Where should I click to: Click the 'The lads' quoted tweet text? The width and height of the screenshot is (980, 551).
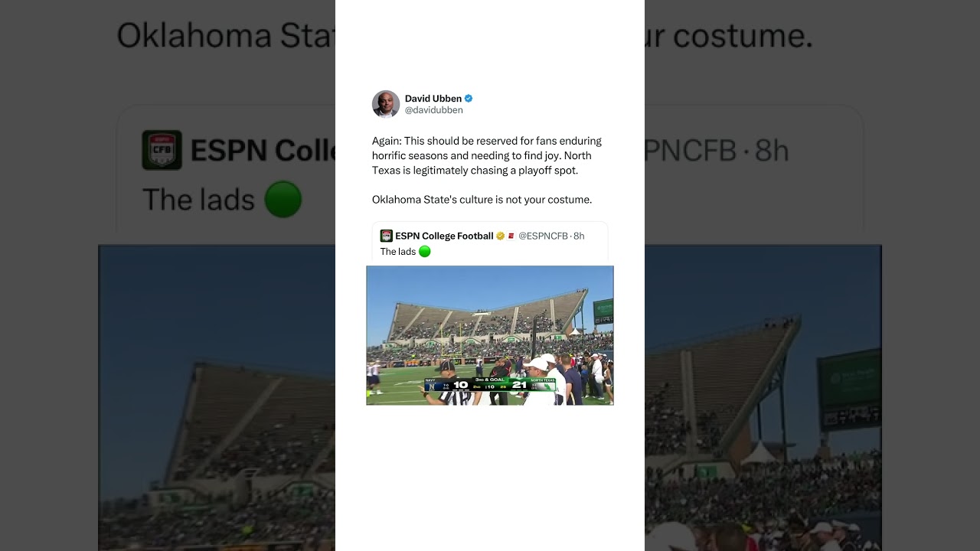(x=398, y=252)
